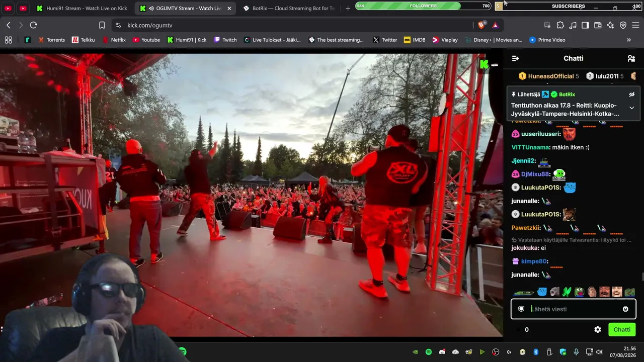Open chat settings gear

(x=598, y=330)
